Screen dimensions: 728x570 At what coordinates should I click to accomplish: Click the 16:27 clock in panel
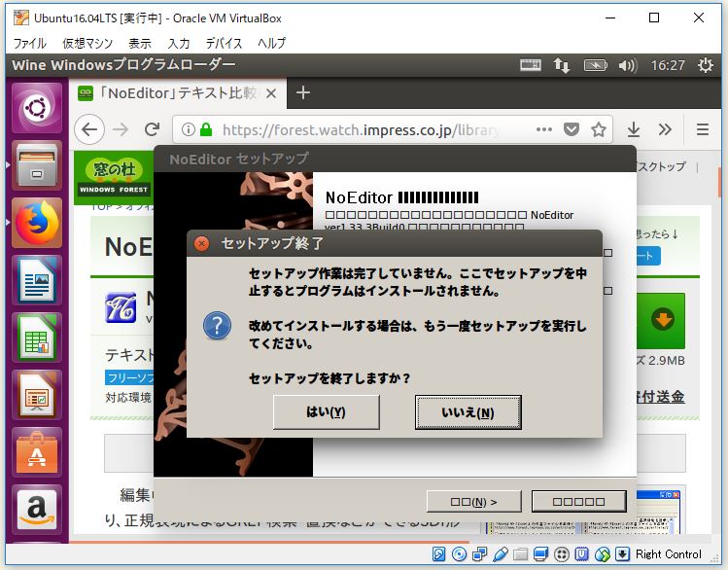[668, 65]
